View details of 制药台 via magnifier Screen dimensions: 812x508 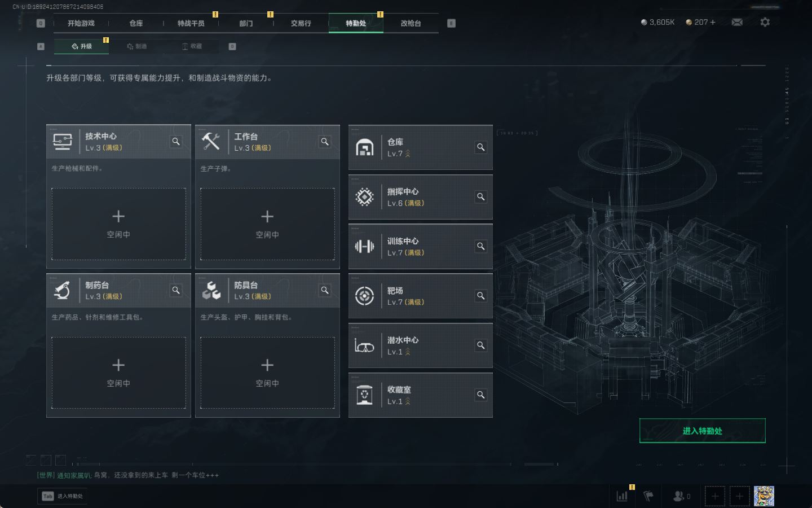tap(176, 290)
